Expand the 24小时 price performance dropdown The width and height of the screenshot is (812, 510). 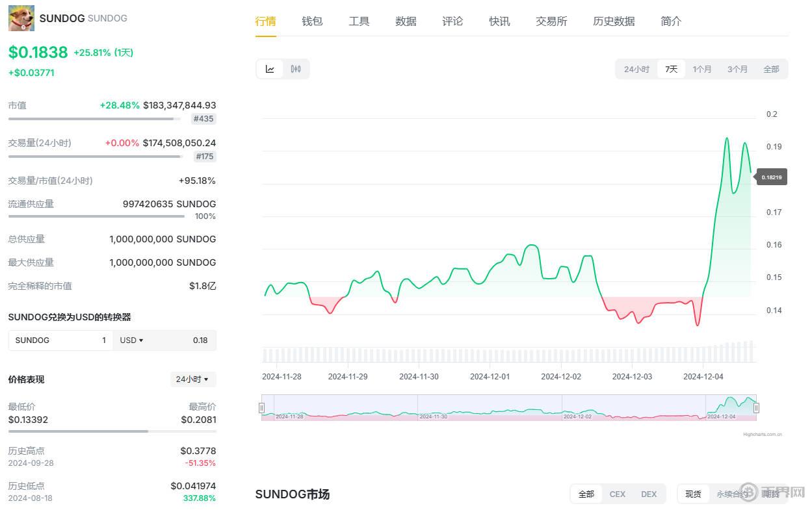coord(192,379)
